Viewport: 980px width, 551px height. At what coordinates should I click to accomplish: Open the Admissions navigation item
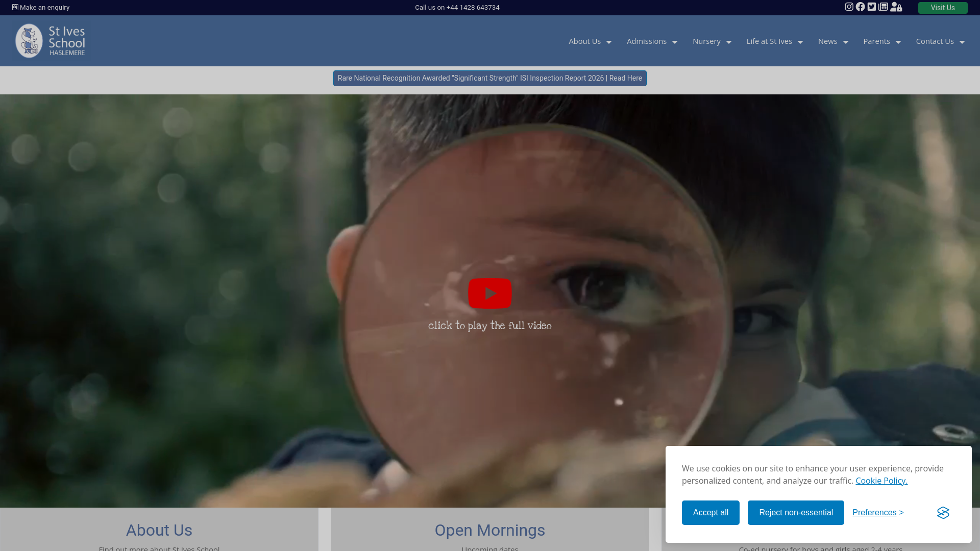pos(647,41)
